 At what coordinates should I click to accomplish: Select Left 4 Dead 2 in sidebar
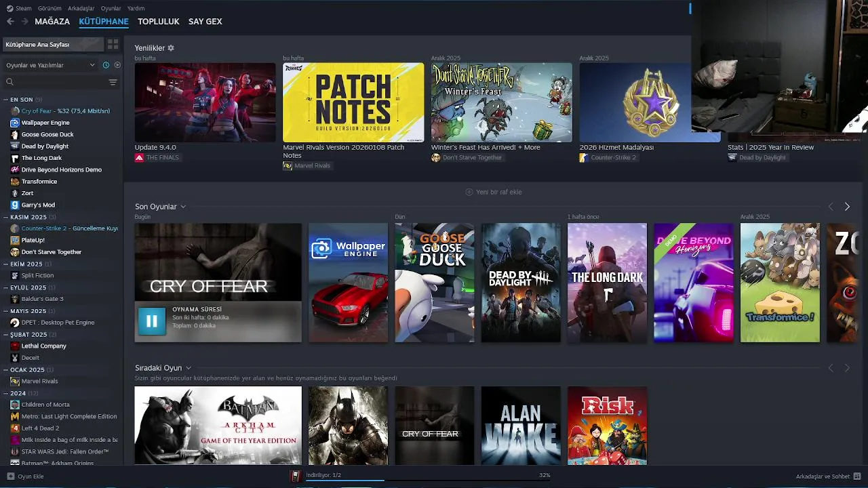[x=40, y=428]
